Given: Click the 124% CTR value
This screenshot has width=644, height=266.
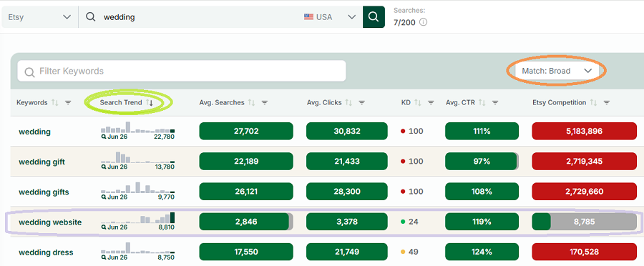Looking at the screenshot, I should 482,252.
